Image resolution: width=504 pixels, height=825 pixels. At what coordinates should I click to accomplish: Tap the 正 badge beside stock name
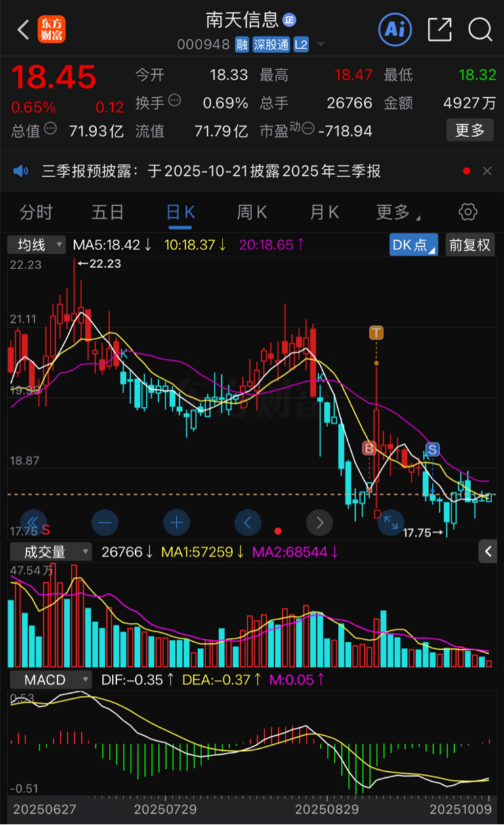[x=289, y=20]
